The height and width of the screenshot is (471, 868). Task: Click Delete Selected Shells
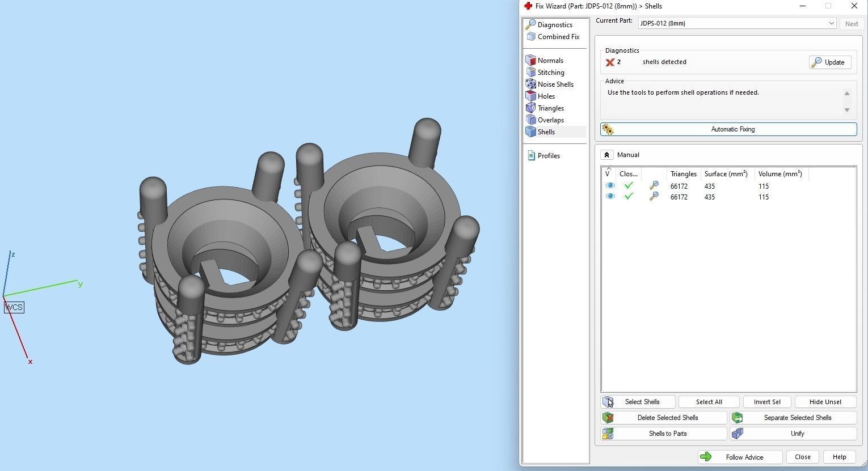(664, 418)
